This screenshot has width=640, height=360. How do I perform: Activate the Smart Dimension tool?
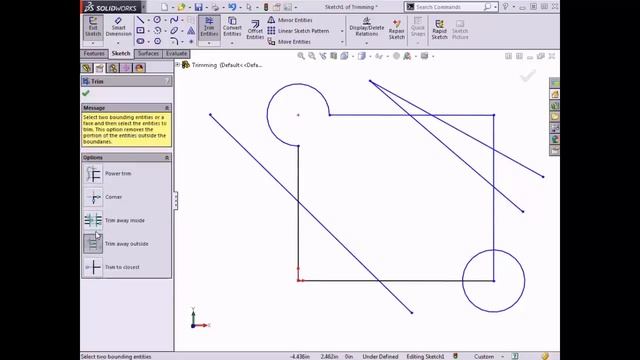(x=118, y=27)
